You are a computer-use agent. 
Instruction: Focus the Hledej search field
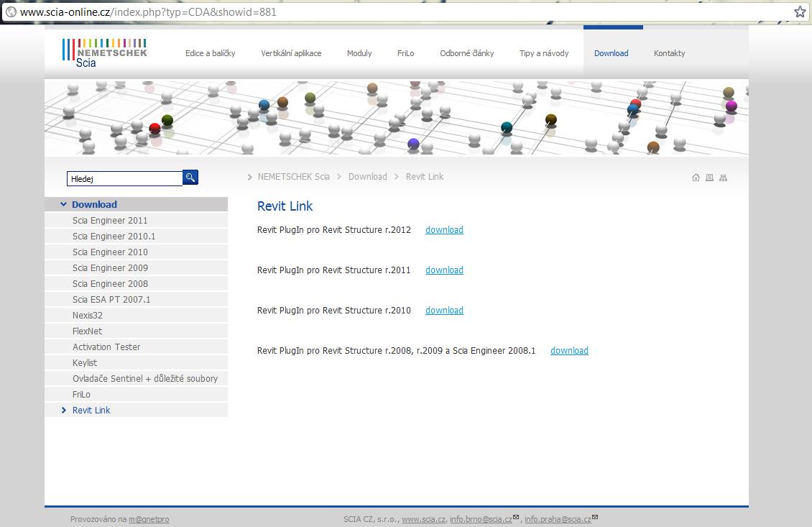[125, 179]
